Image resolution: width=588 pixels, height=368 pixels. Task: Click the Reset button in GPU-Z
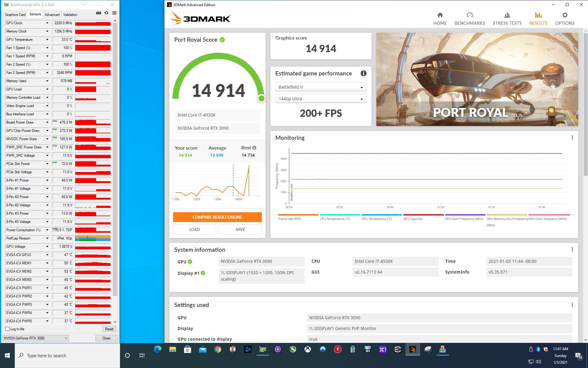[x=109, y=329]
